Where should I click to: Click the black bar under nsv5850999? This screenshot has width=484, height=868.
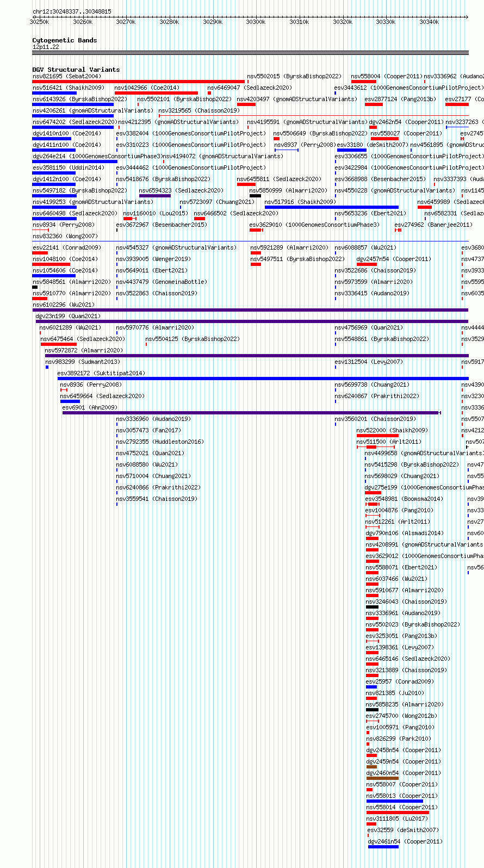pos(255,196)
